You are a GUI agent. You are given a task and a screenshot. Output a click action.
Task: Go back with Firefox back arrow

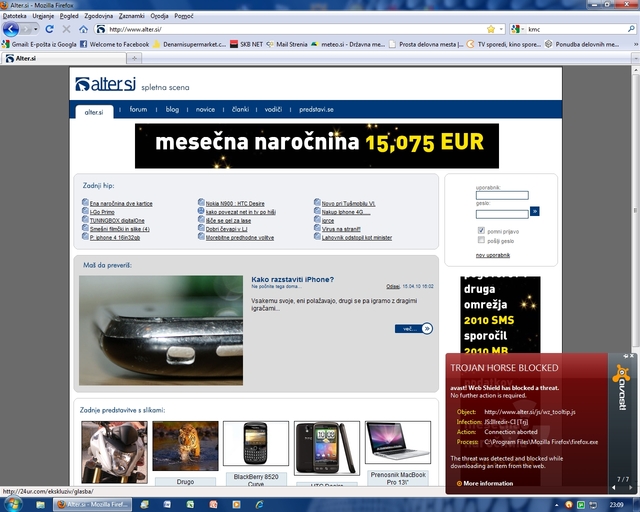click(x=11, y=29)
